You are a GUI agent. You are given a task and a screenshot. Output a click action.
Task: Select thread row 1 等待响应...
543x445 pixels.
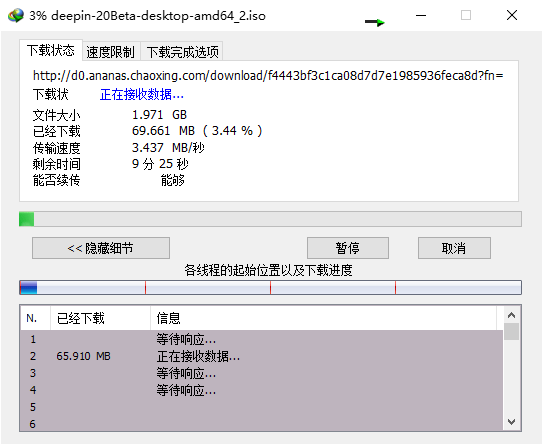pos(261,339)
